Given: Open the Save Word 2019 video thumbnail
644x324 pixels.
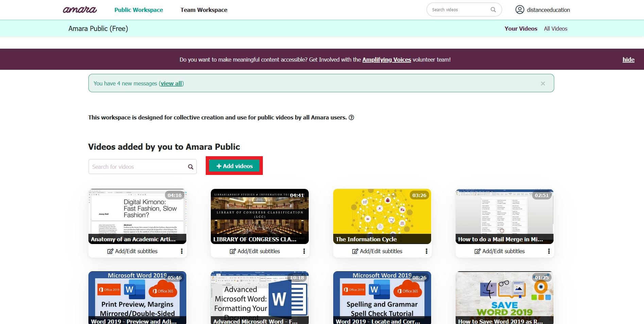Looking at the screenshot, I should click(x=504, y=296).
